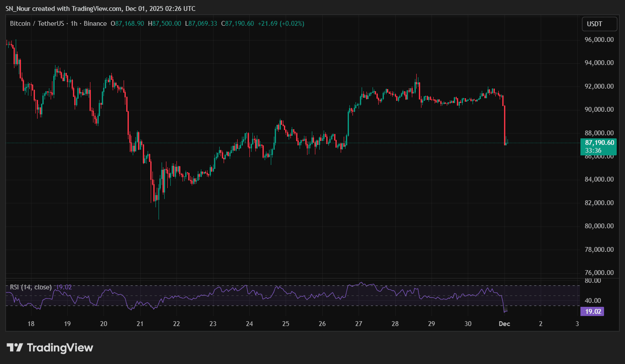
Task: Click the current price tag 87,190.60
Action: [x=599, y=143]
